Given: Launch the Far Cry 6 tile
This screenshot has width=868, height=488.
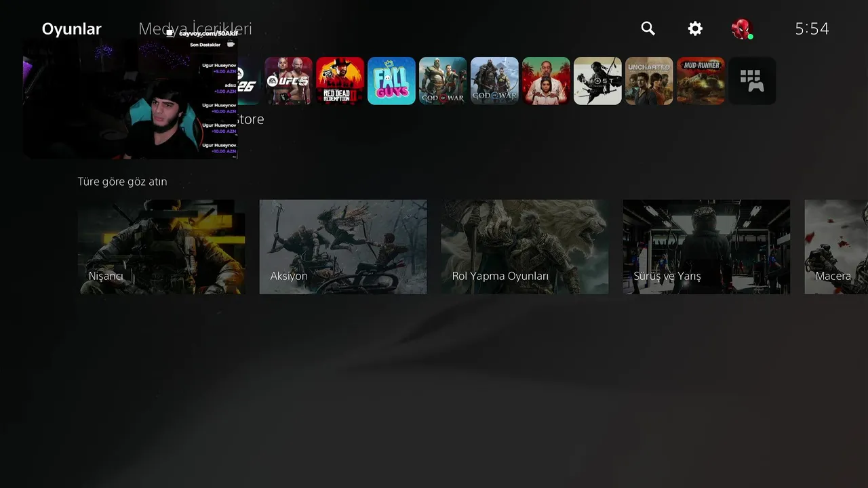Looking at the screenshot, I should coord(546,81).
